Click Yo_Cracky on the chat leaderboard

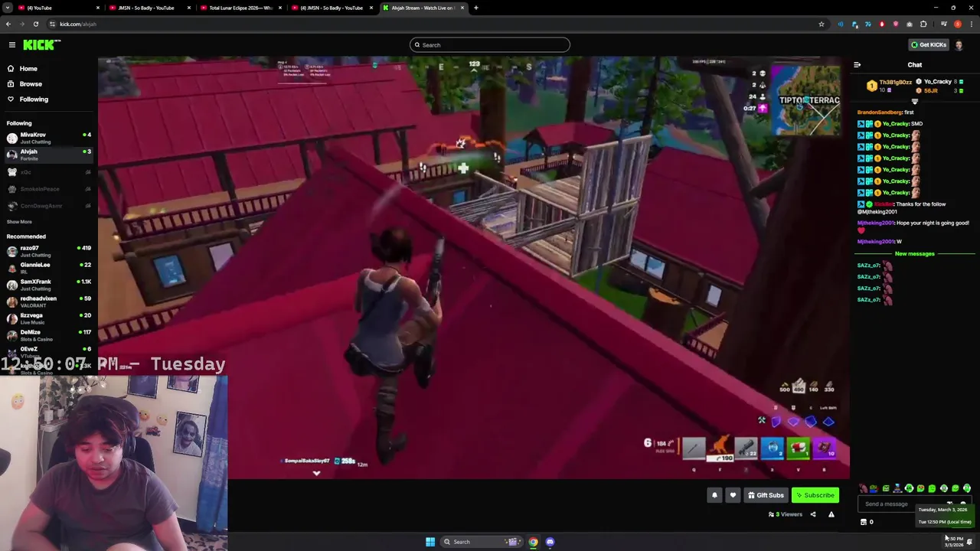(937, 82)
